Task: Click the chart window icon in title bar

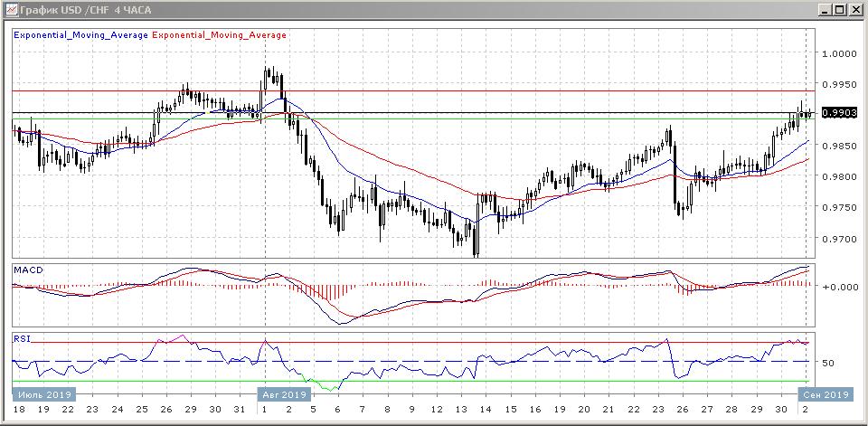Action: pos(9,9)
